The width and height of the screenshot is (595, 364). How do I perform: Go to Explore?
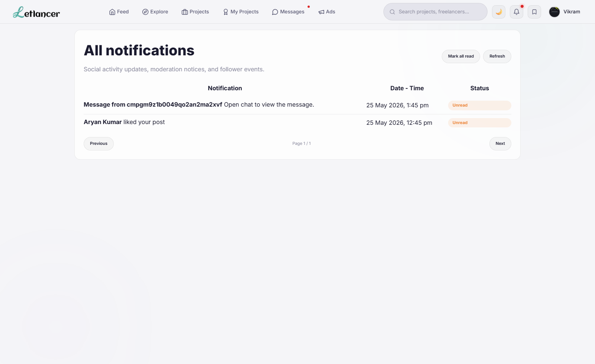pos(155,12)
